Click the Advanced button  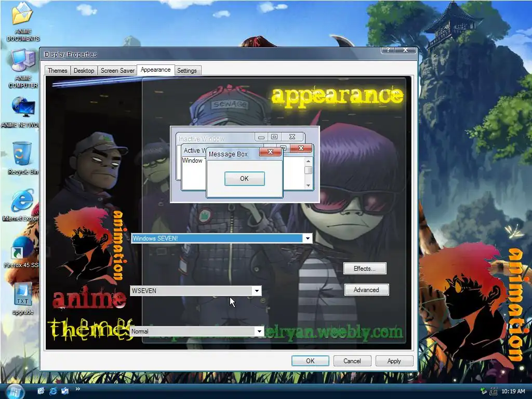(366, 290)
